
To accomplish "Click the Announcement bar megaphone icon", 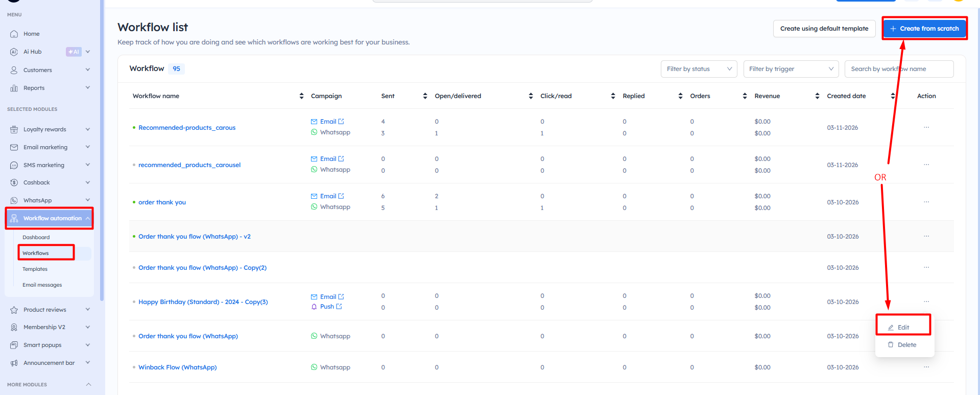I will pos(14,363).
